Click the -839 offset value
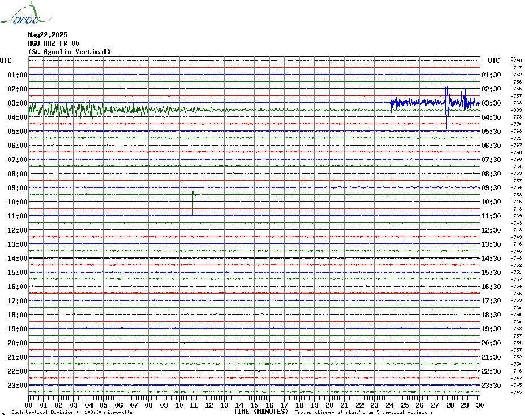 pyautogui.click(x=517, y=110)
